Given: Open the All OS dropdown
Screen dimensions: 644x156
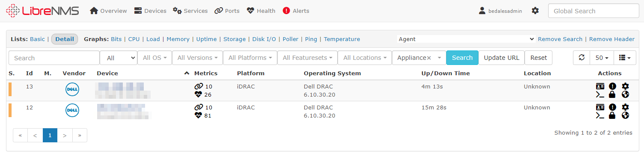Looking at the screenshot, I should click(x=154, y=58).
